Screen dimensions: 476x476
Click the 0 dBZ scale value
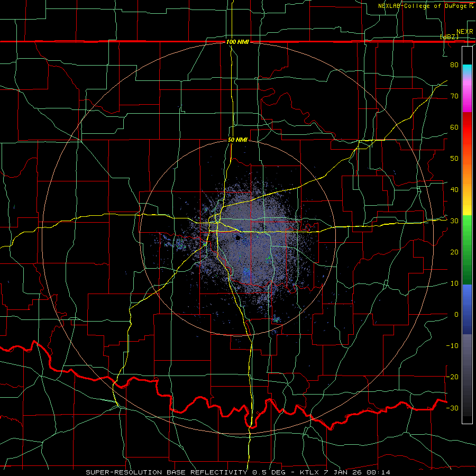(x=456, y=315)
